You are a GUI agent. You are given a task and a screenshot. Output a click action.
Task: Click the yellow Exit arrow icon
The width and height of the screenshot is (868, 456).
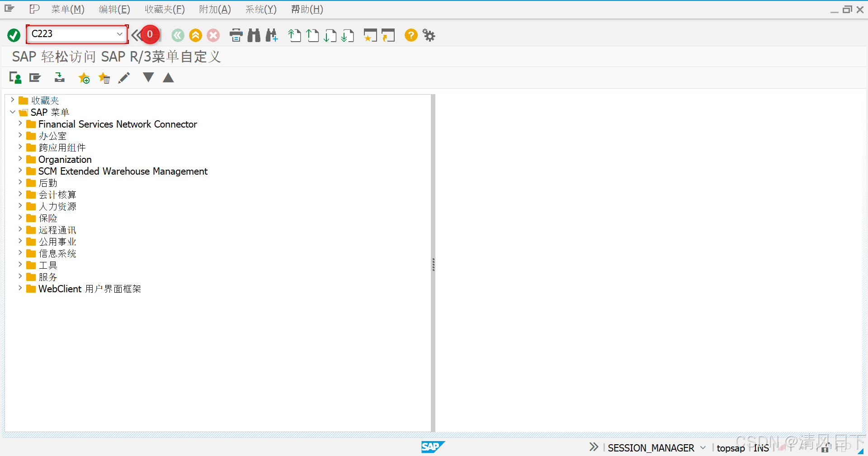[x=196, y=35]
